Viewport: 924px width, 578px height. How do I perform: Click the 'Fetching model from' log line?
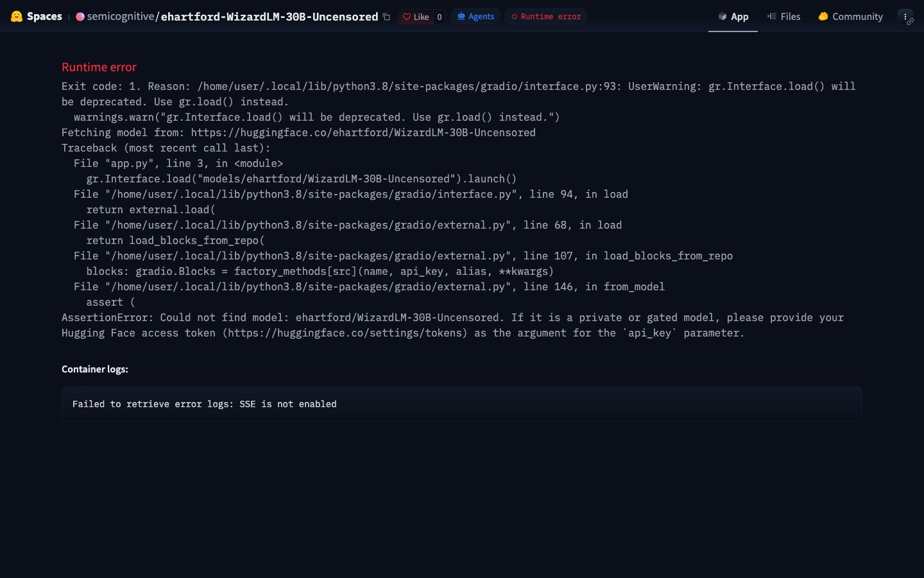(x=298, y=132)
